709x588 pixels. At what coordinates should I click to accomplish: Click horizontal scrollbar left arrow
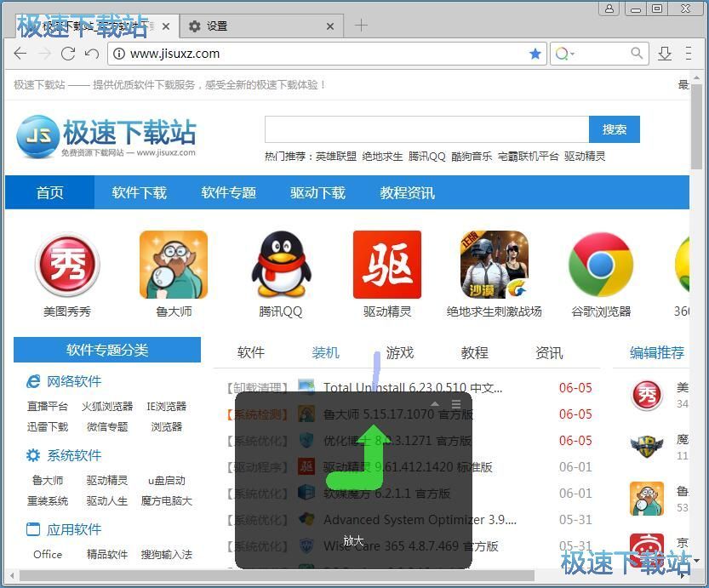[12, 576]
